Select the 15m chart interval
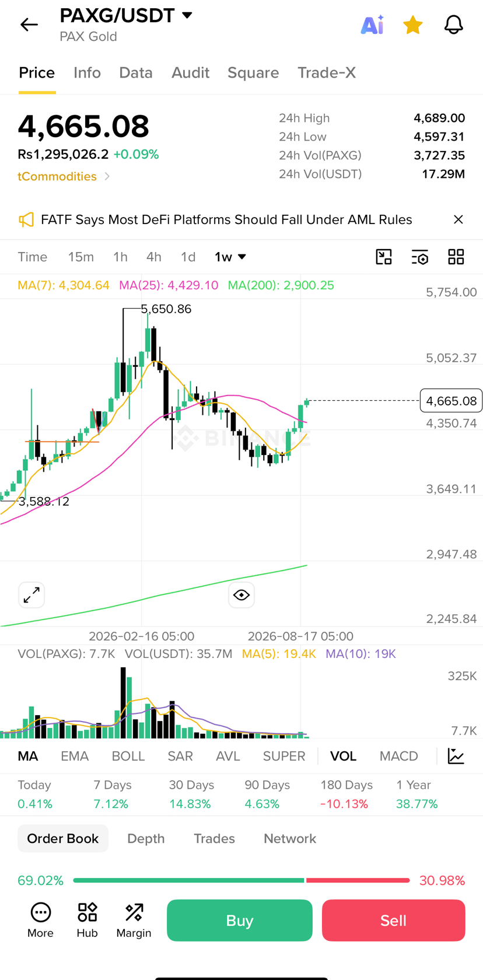The height and width of the screenshot is (980, 483). click(81, 257)
